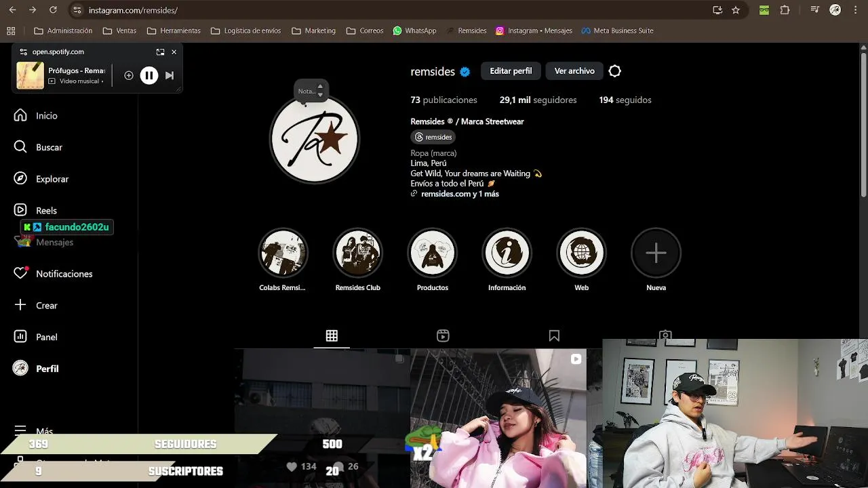This screenshot has height=488, width=868.
Task: Open WhatsApp bookmark
Action: coord(414,30)
